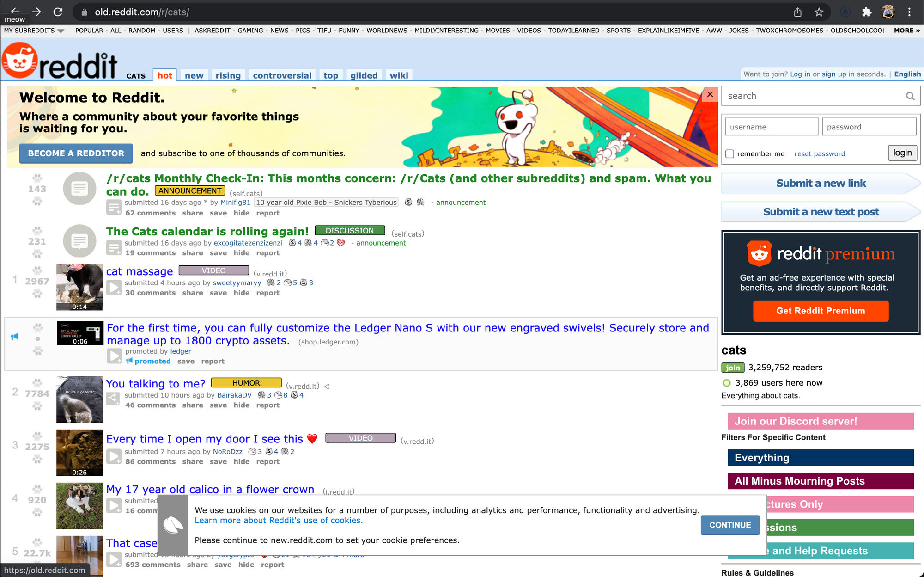Click the BECOME A REDDITOR button
This screenshot has width=924, height=577.
pyautogui.click(x=75, y=153)
